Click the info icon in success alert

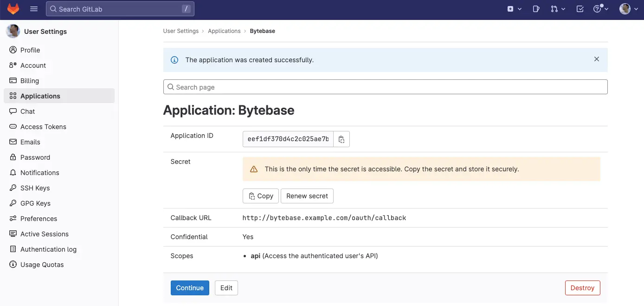tap(174, 60)
